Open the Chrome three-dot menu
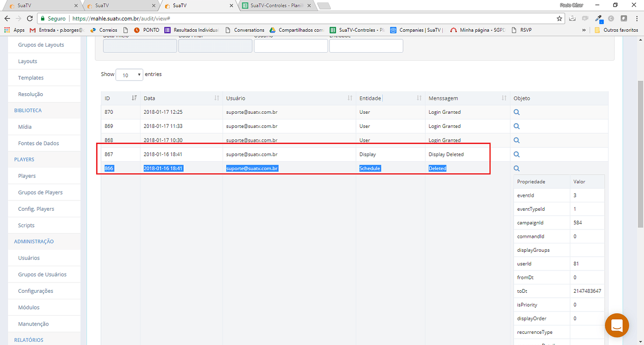This screenshot has width=644, height=345. (x=637, y=19)
